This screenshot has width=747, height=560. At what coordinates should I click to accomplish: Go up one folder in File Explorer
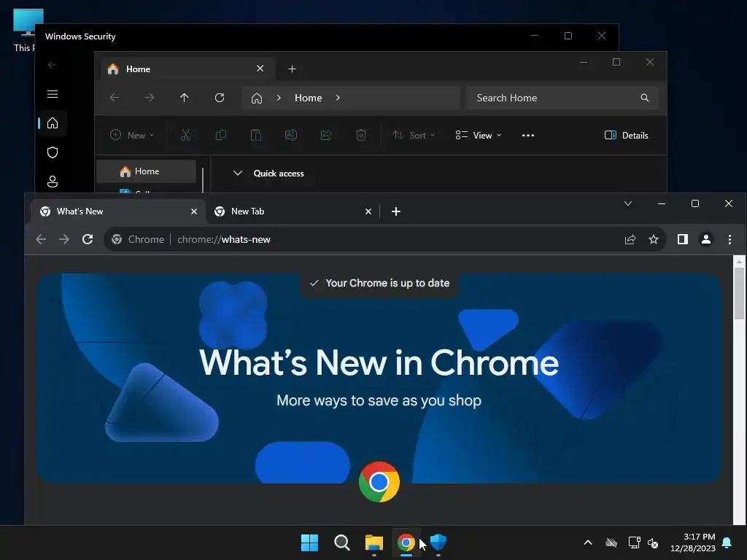coord(185,98)
